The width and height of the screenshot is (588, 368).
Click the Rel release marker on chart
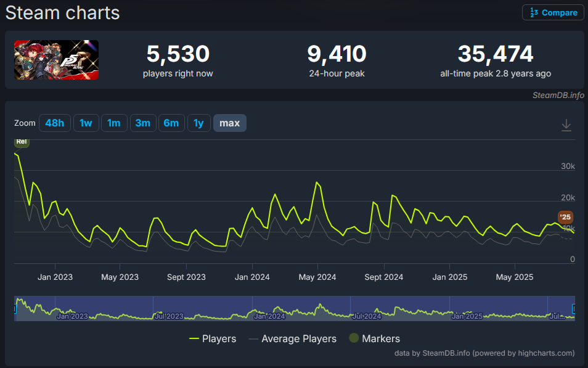click(22, 142)
